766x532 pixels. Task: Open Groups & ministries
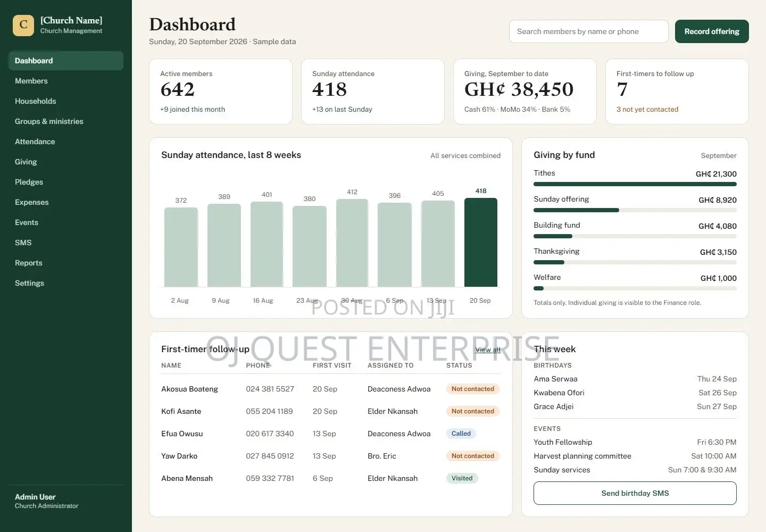[66, 121]
